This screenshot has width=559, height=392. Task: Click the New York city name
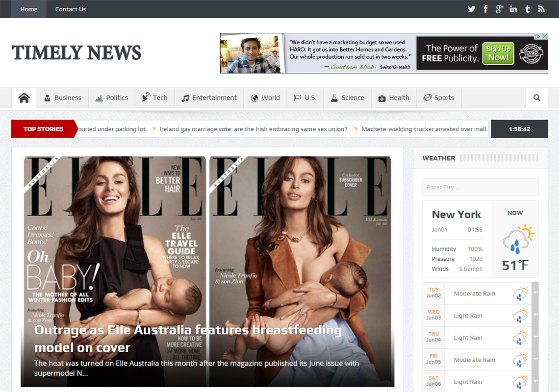(457, 215)
